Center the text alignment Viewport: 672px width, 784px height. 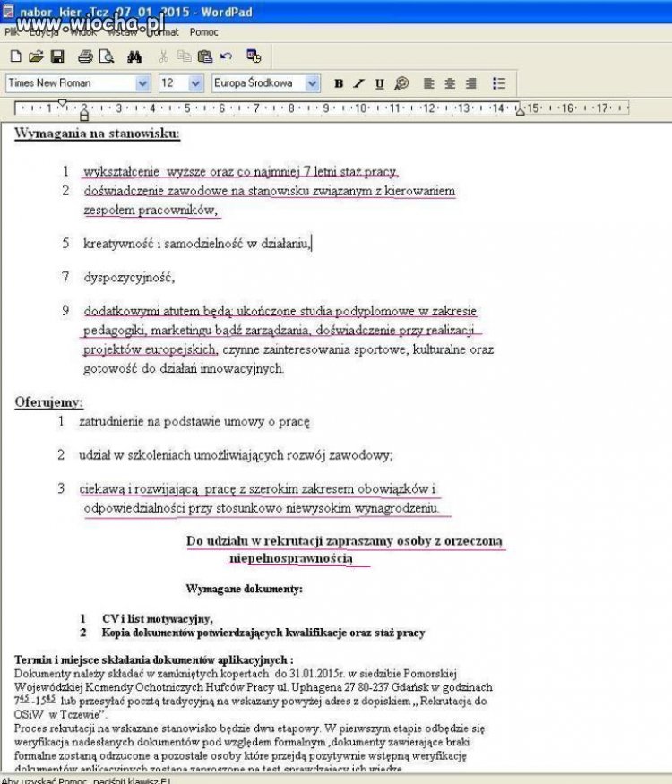[x=450, y=83]
